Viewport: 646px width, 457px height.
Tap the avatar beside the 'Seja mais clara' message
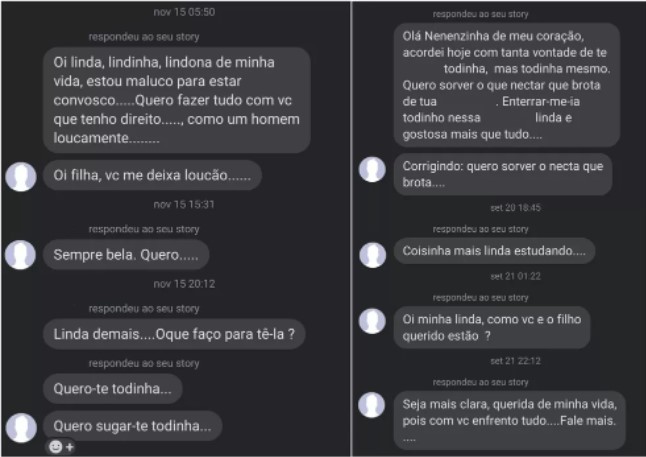click(x=372, y=405)
